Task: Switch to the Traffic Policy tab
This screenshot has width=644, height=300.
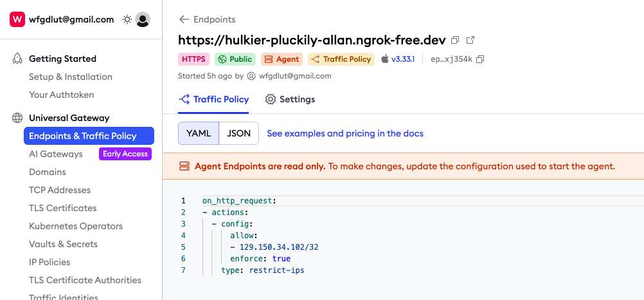Action: tap(213, 99)
